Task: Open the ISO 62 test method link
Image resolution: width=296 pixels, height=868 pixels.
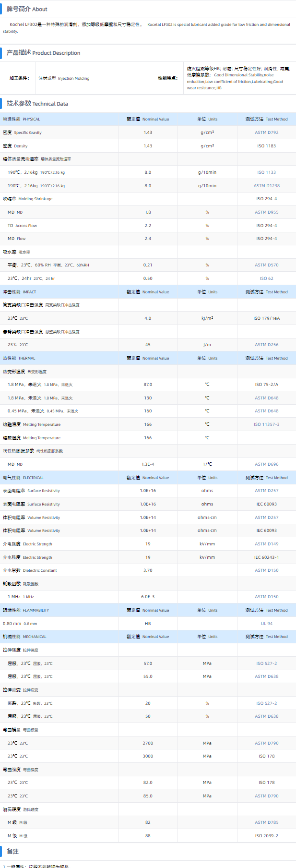Action: pyautogui.click(x=266, y=278)
